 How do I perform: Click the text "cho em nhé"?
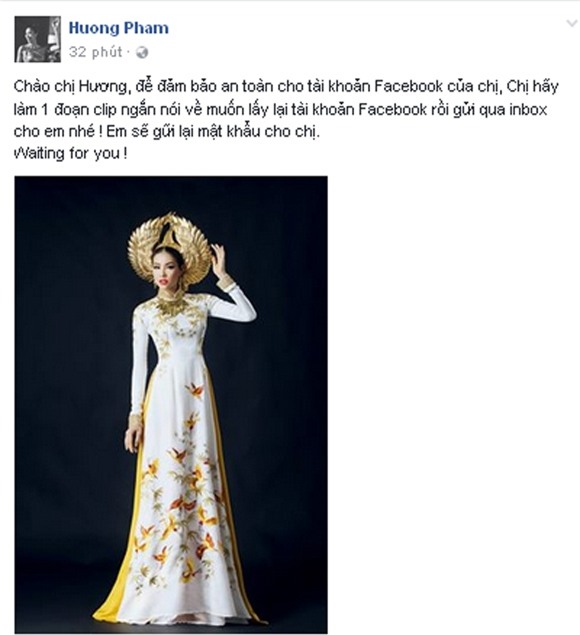pyautogui.click(x=51, y=132)
